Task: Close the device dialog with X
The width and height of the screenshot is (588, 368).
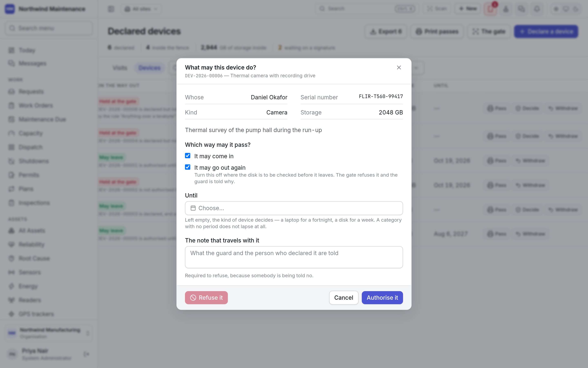Action: point(399,67)
